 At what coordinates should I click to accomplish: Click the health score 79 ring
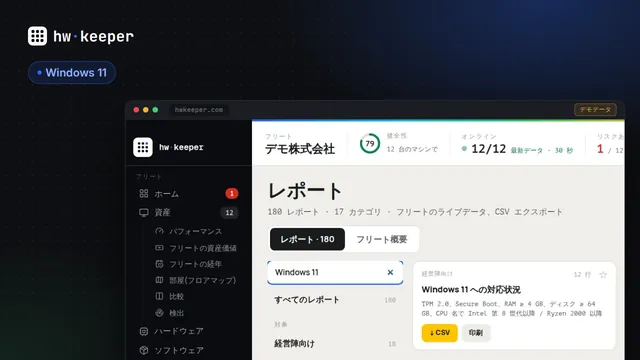pos(370,144)
